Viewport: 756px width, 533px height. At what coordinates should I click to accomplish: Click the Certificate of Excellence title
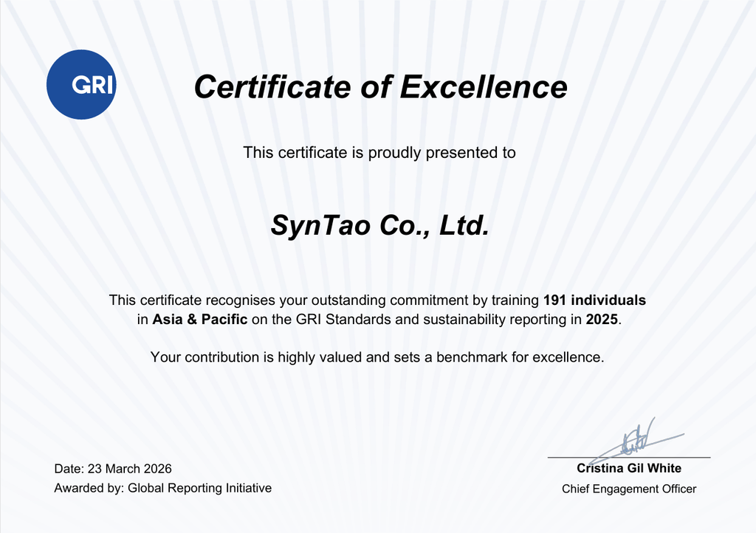380,86
